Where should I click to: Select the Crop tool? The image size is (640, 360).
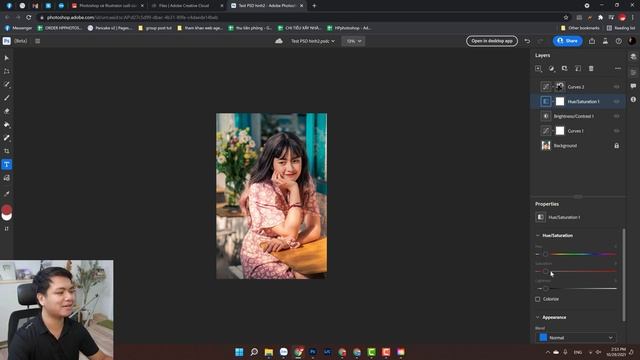(7, 151)
